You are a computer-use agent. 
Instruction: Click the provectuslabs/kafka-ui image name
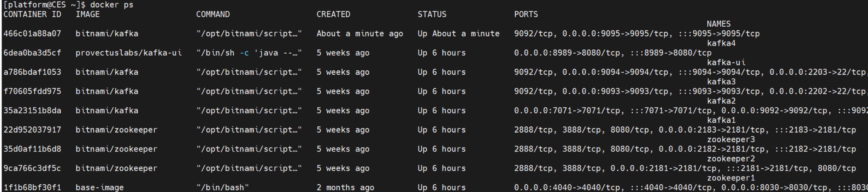click(129, 53)
